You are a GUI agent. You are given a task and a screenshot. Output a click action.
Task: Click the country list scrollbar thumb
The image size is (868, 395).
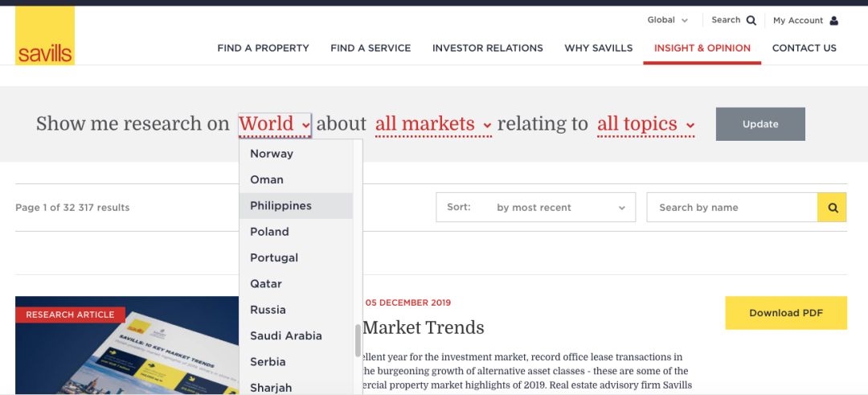[x=358, y=340]
